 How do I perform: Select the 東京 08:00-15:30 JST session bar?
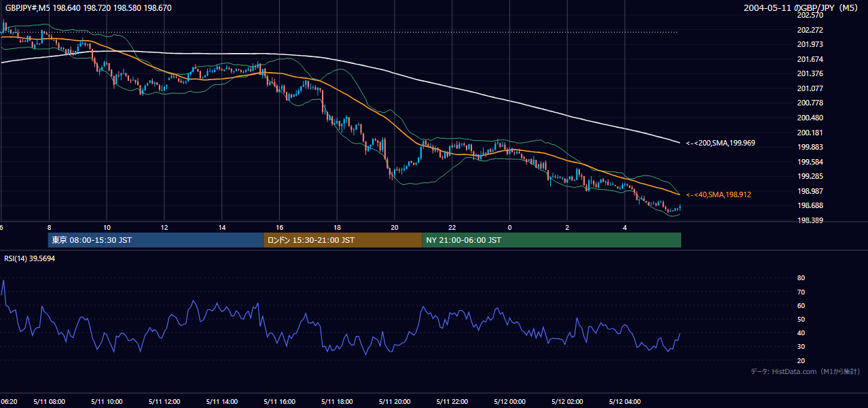156,240
